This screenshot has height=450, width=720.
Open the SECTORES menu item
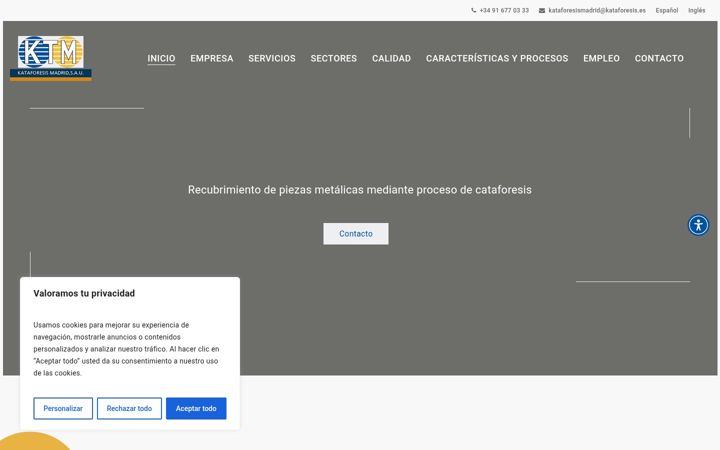(333, 58)
